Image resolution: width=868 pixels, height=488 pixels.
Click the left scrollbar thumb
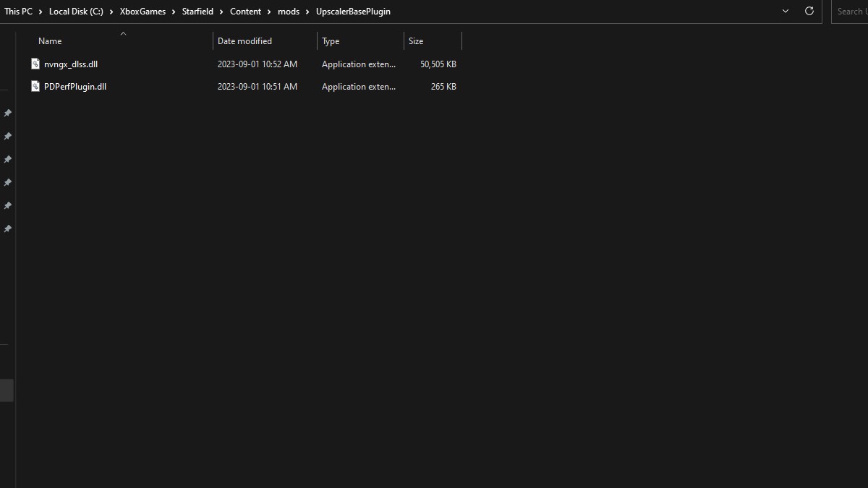click(x=7, y=390)
